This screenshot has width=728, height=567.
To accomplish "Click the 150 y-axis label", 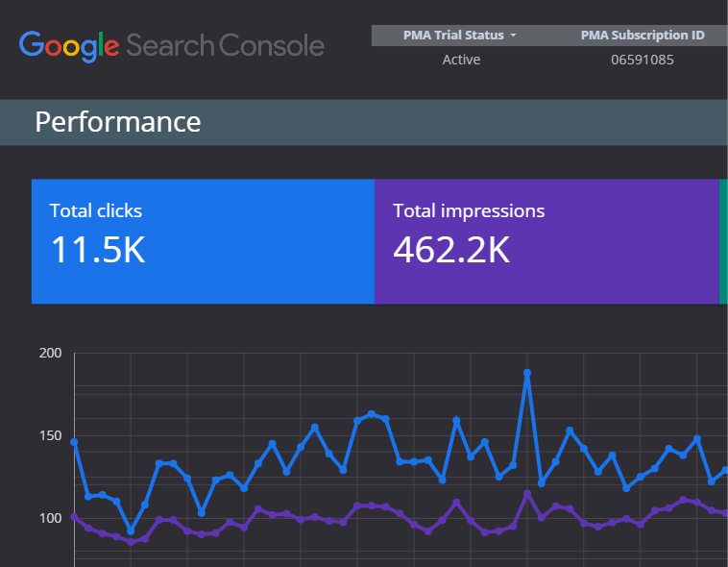I will click(50, 436).
